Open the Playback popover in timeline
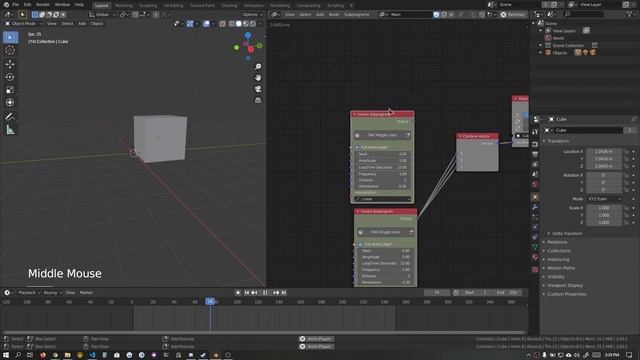 click(29, 293)
